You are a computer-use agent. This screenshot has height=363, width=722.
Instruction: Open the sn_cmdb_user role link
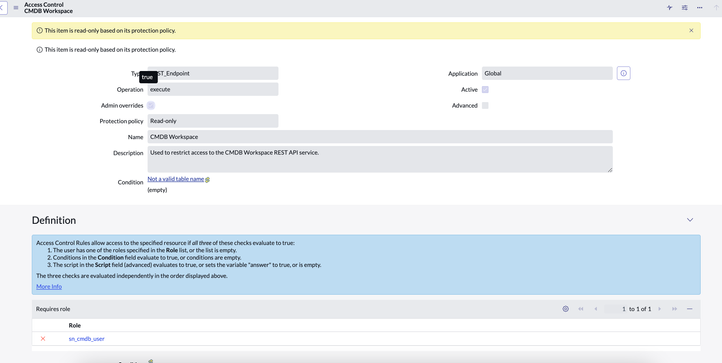tap(87, 339)
